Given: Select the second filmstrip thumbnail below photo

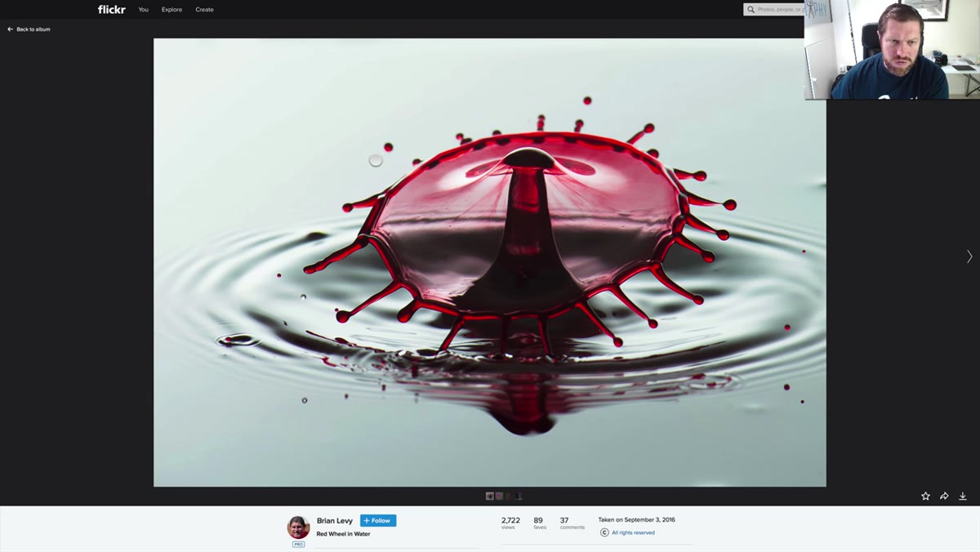Looking at the screenshot, I should click(x=499, y=496).
